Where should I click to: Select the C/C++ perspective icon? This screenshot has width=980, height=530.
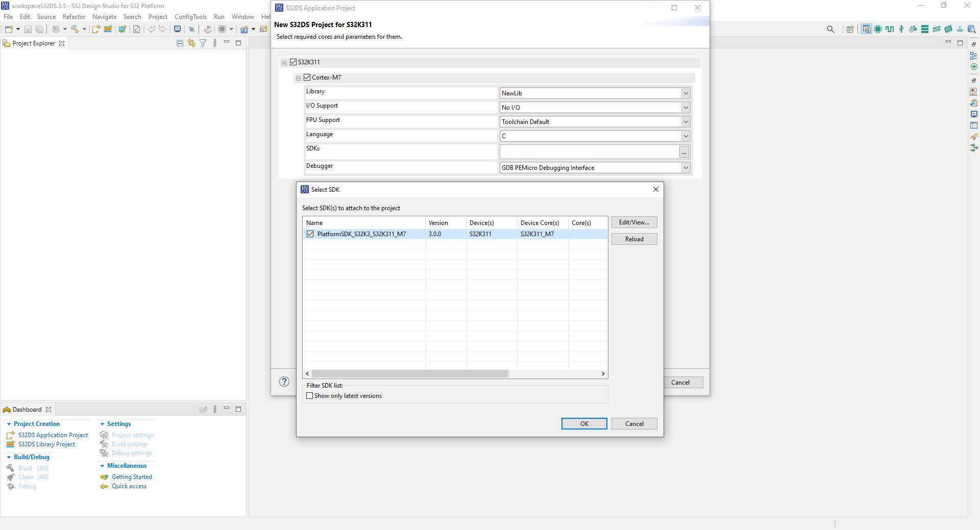(x=866, y=29)
